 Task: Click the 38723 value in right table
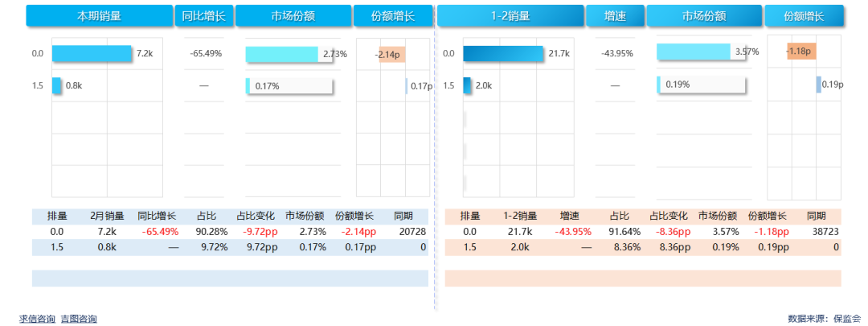pos(825,232)
